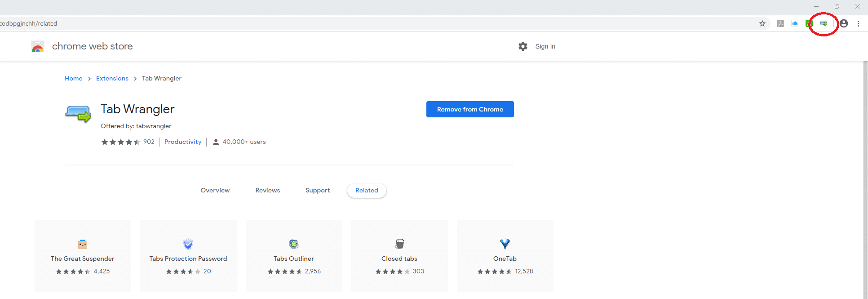Click the Chrome Web Store rainbow logo
Image resolution: width=868 pixels, height=299 pixels.
(x=38, y=46)
